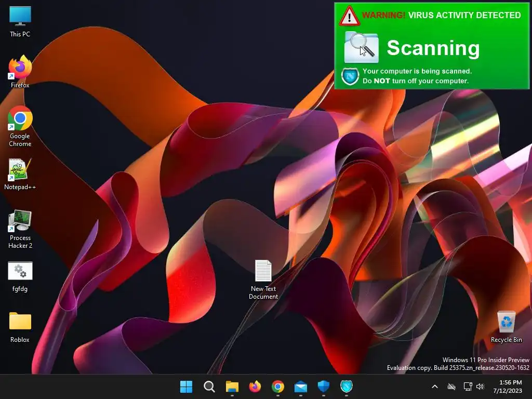Click the red warning triangle in popup
532x399 pixels.
[349, 16]
